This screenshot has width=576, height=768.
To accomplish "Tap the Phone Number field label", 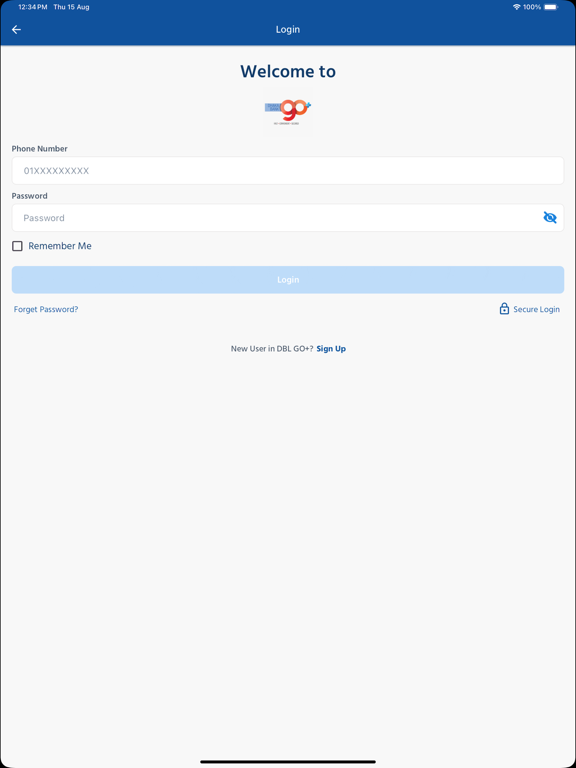I will tap(40, 148).
